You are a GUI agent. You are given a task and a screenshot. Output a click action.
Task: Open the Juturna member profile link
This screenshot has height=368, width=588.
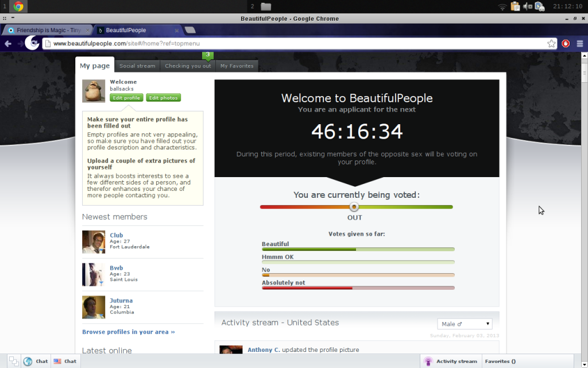(121, 300)
